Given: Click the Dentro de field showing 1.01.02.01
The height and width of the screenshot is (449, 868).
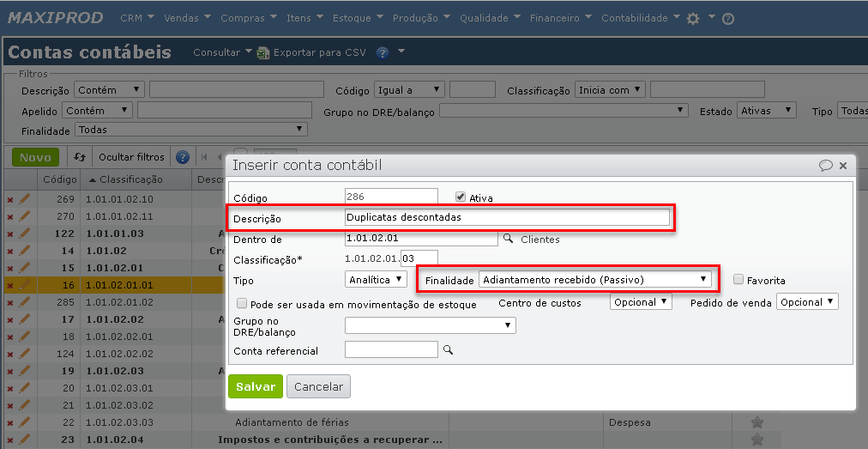Looking at the screenshot, I should pyautogui.click(x=421, y=239).
